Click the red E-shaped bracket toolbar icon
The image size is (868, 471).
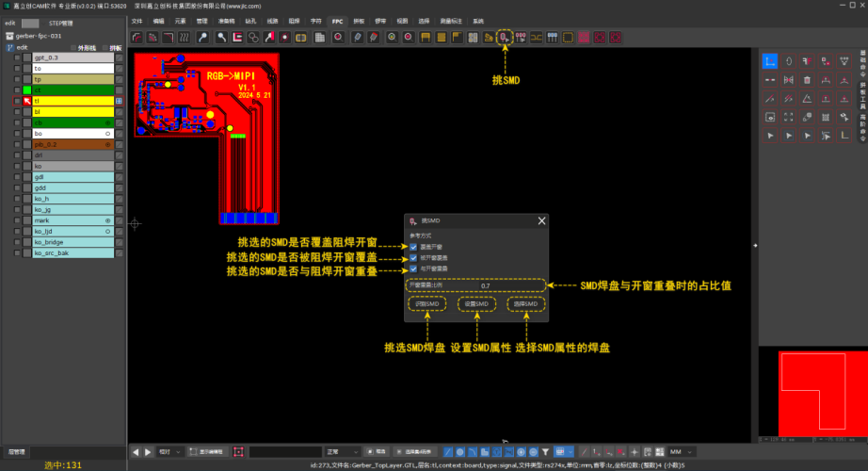click(237, 38)
